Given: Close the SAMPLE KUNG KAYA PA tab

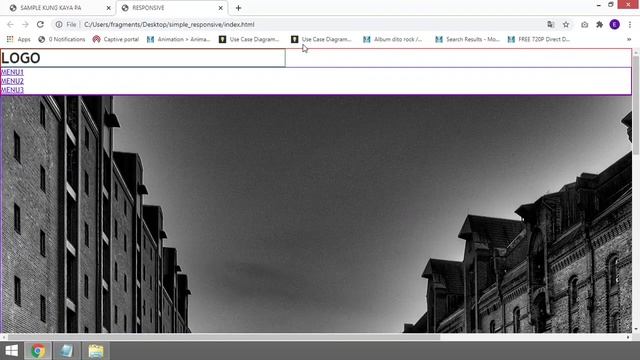Looking at the screenshot, I should [x=109, y=8].
